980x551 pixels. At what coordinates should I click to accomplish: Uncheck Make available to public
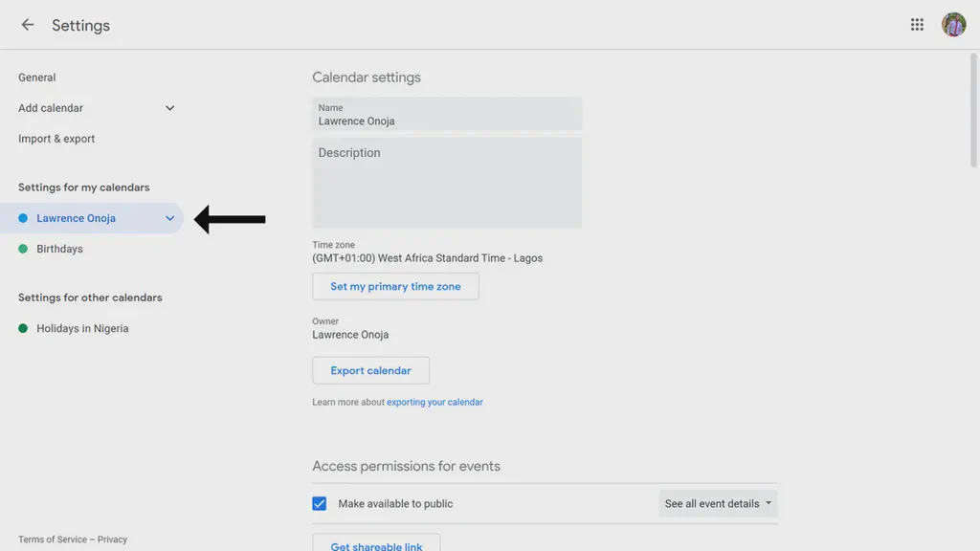(x=319, y=502)
